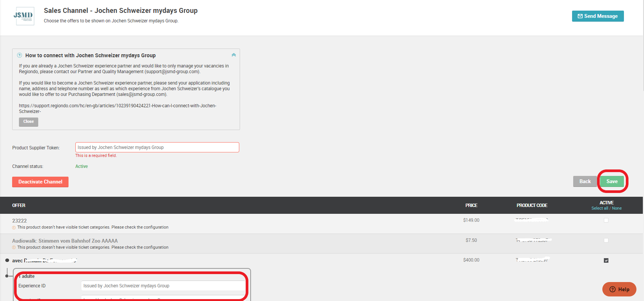Click the $7.50 price value
Viewport: 644px width, 301px height.
coord(471,240)
